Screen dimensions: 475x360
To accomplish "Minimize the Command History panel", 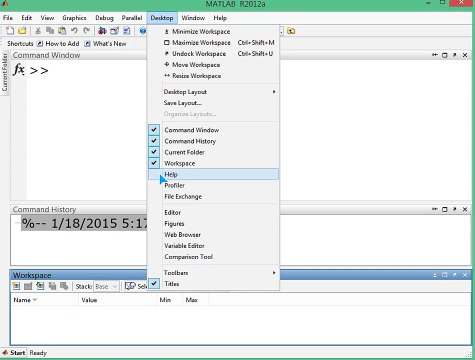I will (x=435, y=209).
